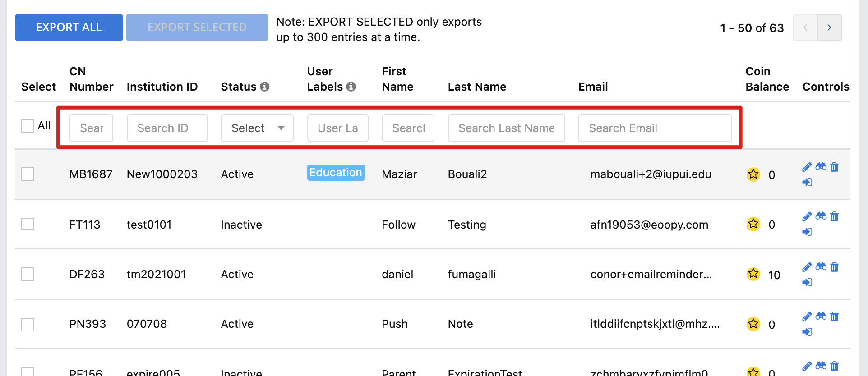Go to previous page of results
This screenshot has width=868, height=376.
pos(805,28)
